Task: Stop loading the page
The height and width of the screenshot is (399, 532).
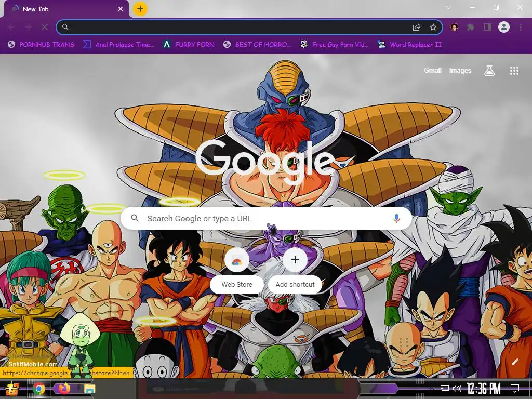Action: coord(45,27)
